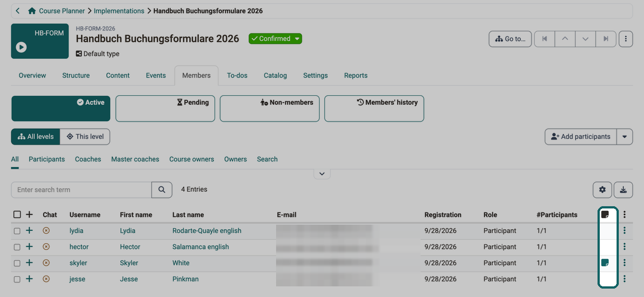Open the note icon in Skyler's row
644x297 pixels.
(x=605, y=263)
